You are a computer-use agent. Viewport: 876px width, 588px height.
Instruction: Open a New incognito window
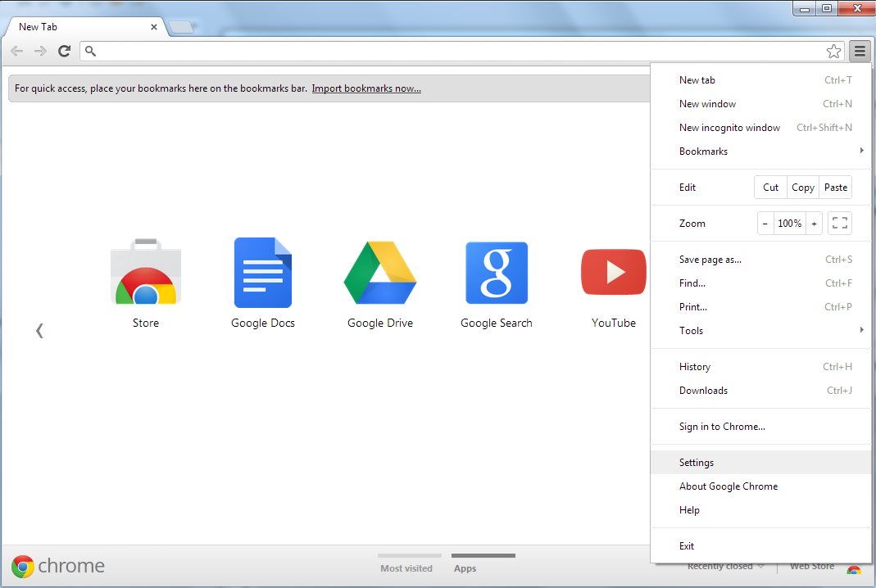[x=761, y=127]
